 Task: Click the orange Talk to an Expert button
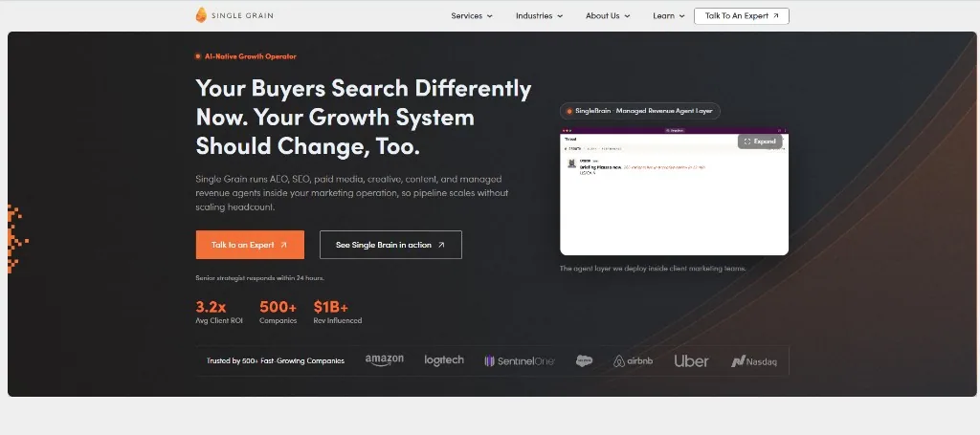(x=250, y=245)
